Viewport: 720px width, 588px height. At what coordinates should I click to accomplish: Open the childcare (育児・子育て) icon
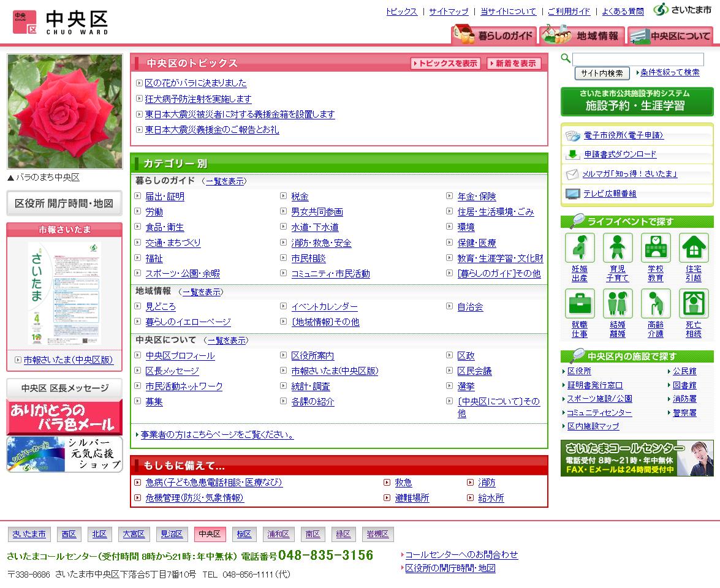coord(617,248)
